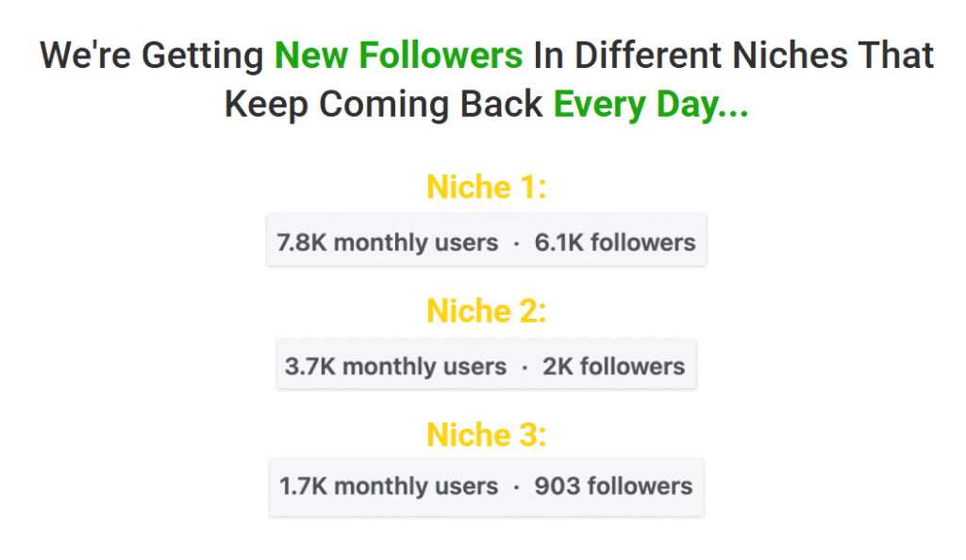Click the yellow "Niche 2:" label
Screen dimensions: 966x560
point(487,311)
